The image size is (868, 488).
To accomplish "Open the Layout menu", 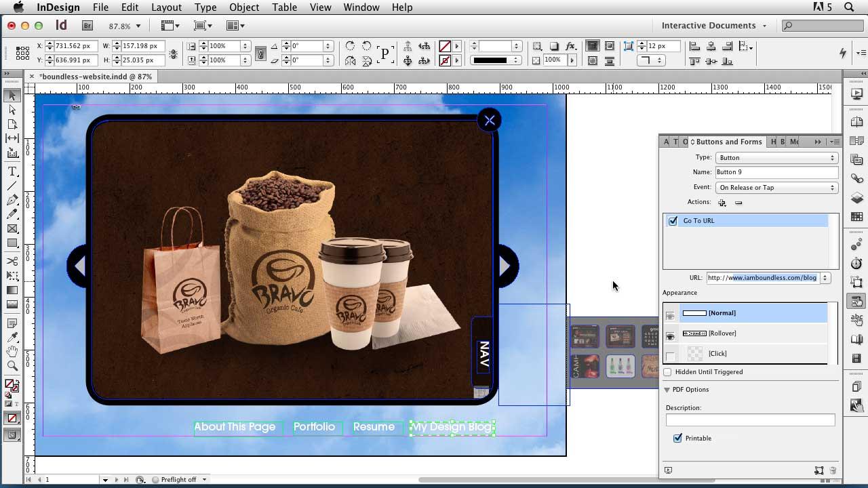I will 166,7.
